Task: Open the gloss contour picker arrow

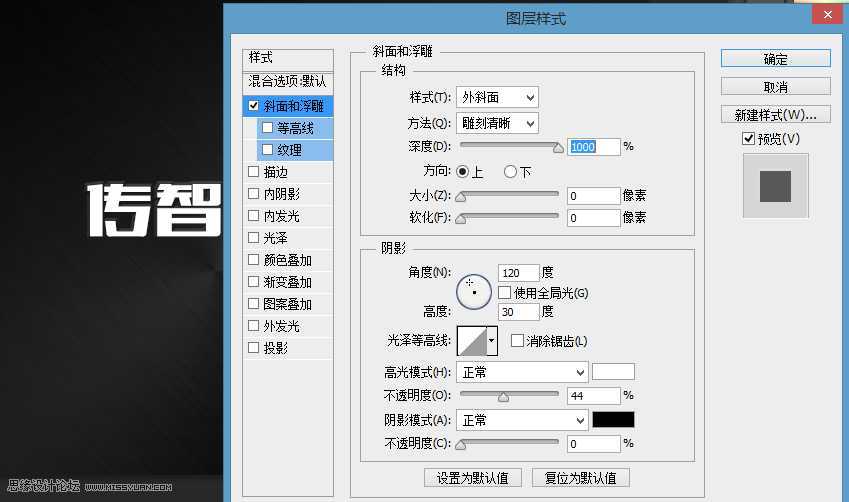Action: pos(491,341)
